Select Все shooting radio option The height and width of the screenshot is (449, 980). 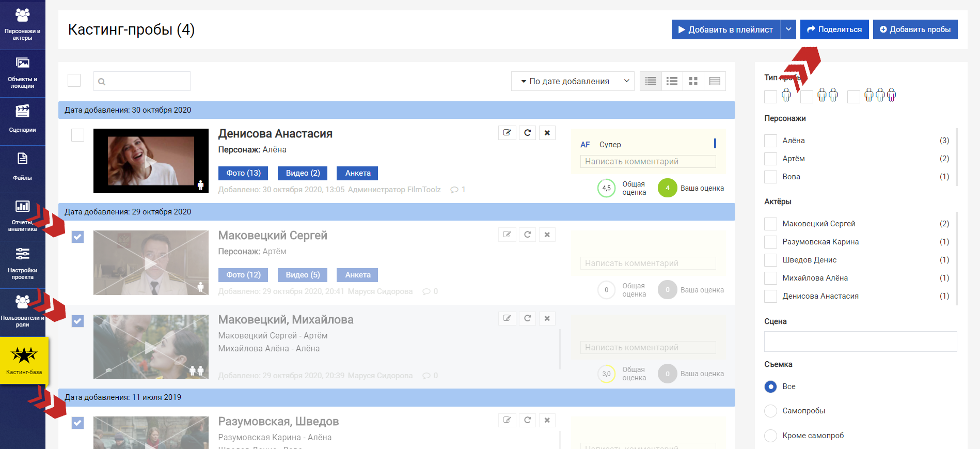770,386
